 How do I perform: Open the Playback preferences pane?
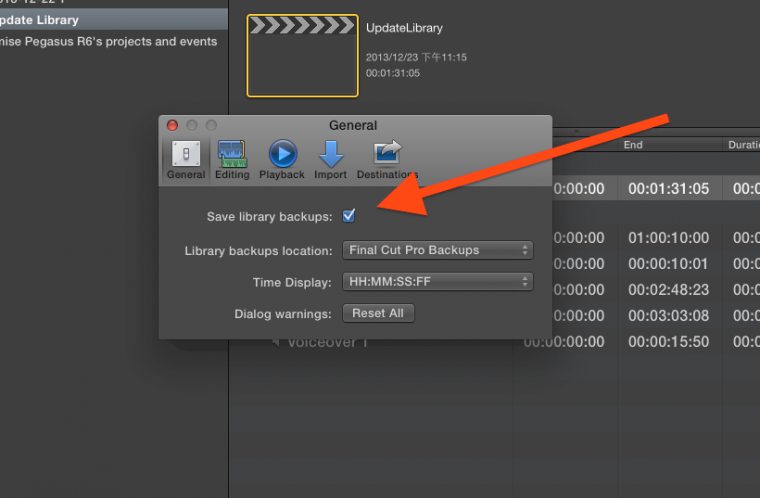(x=282, y=160)
